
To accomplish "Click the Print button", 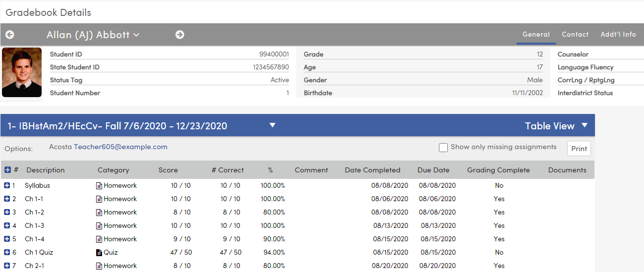I will (x=579, y=149).
